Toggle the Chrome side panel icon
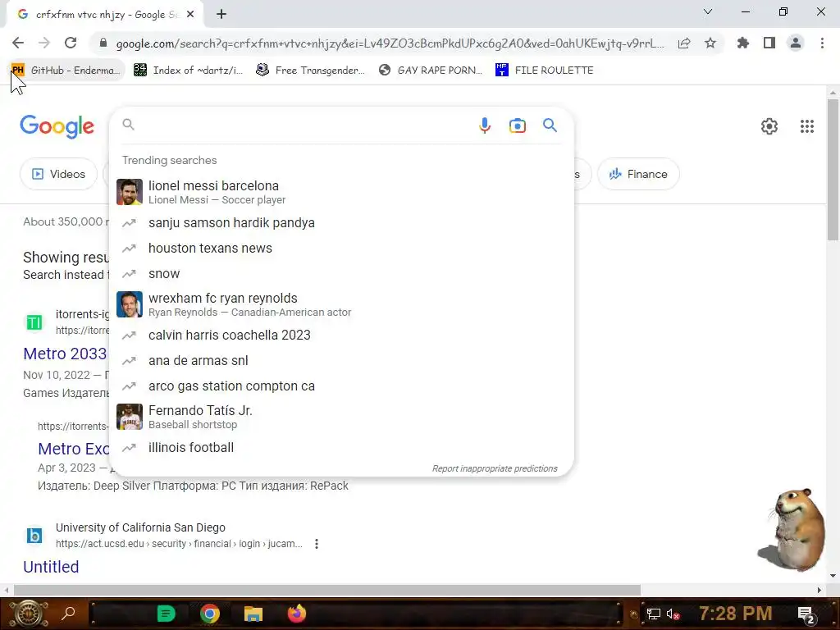This screenshot has width=840, height=630. (x=769, y=43)
